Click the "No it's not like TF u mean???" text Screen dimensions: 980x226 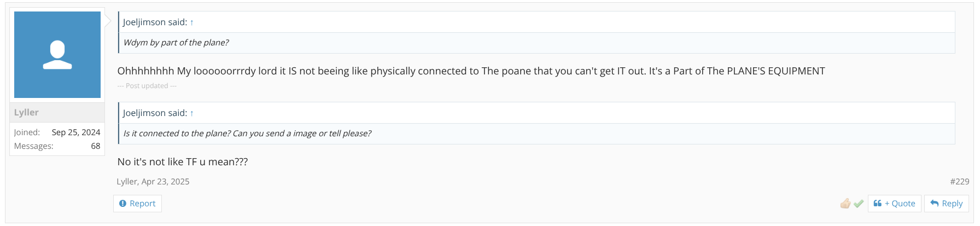183,162
